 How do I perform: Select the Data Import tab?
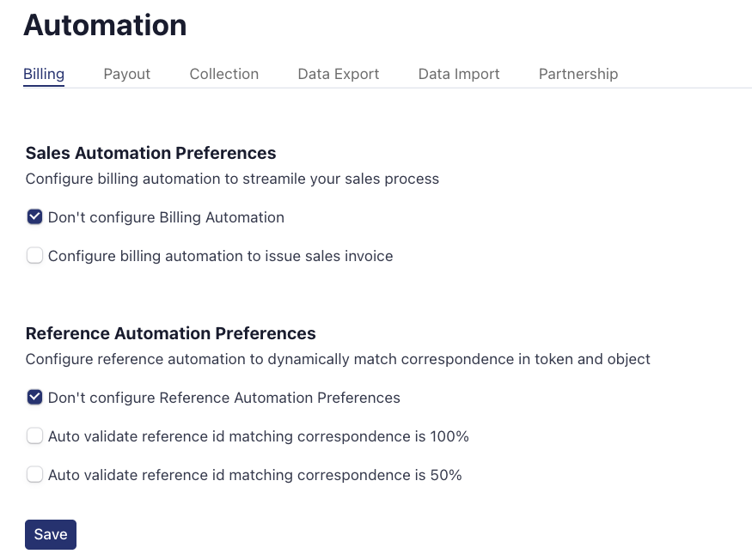[x=458, y=74]
